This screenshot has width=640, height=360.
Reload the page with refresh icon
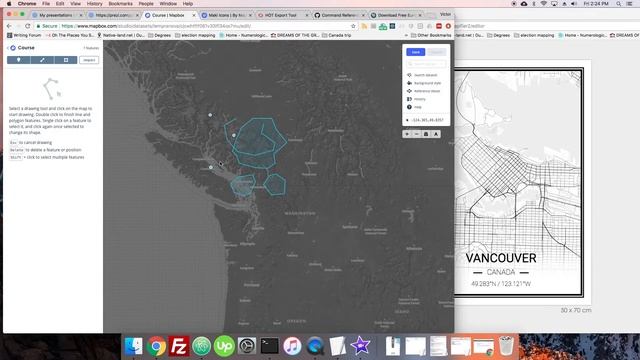click(x=28, y=26)
